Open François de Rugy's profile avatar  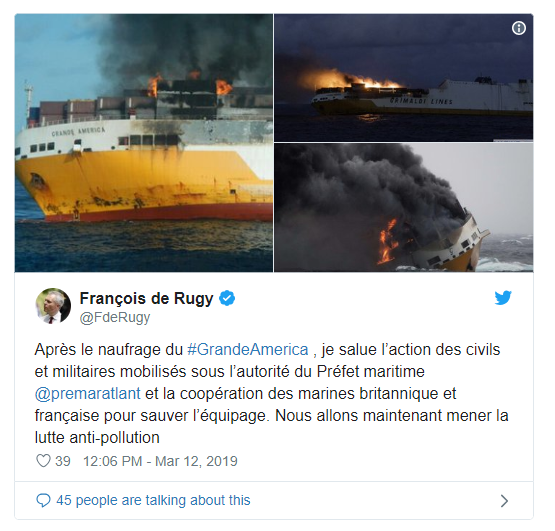click(53, 306)
